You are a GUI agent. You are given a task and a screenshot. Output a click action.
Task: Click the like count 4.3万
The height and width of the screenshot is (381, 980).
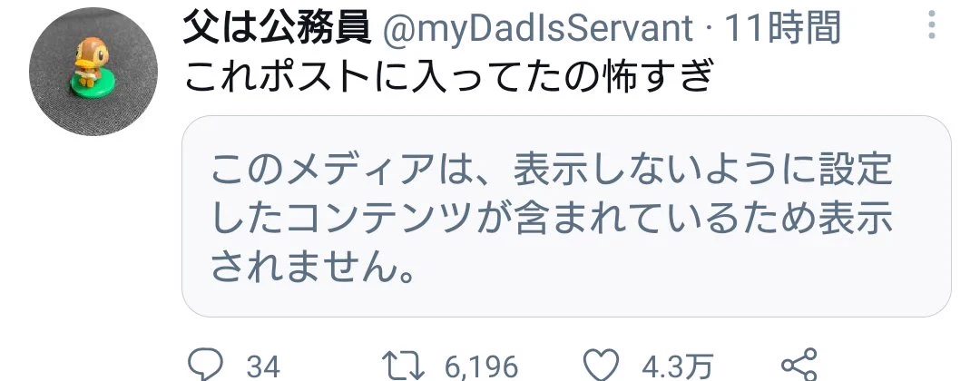(x=678, y=366)
